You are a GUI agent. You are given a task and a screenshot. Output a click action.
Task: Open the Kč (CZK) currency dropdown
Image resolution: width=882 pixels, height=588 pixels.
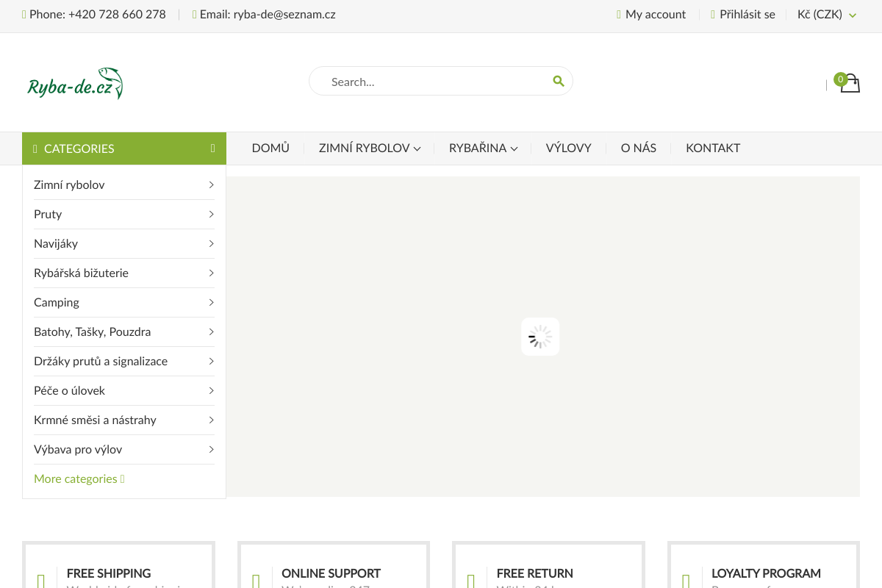827,15
